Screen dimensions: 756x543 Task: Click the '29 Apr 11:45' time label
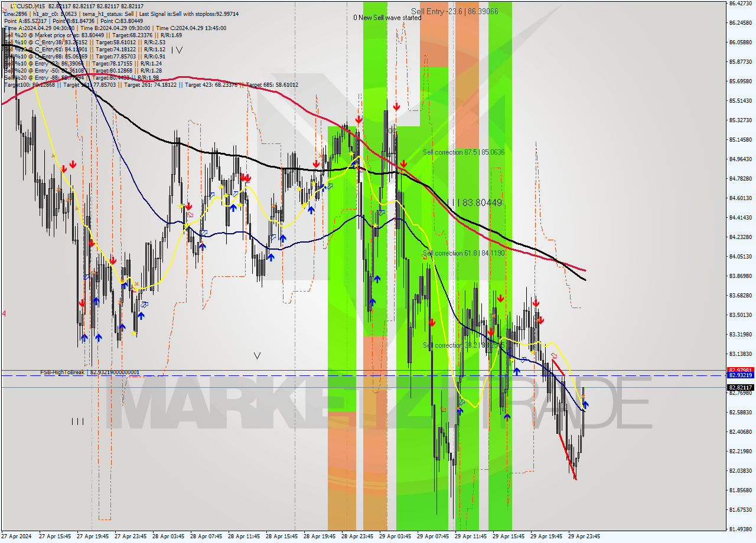(471, 537)
